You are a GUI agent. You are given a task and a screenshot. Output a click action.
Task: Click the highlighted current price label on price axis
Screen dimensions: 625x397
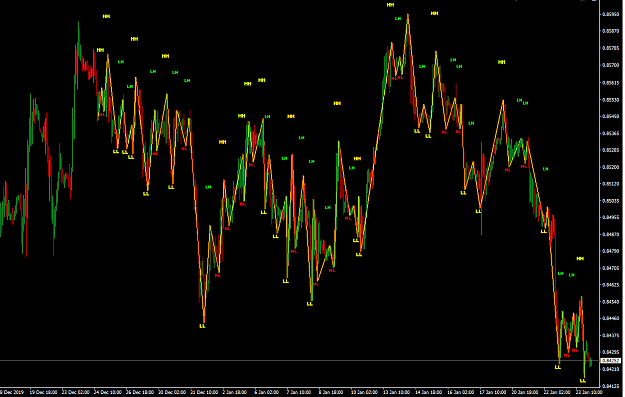tap(611, 361)
